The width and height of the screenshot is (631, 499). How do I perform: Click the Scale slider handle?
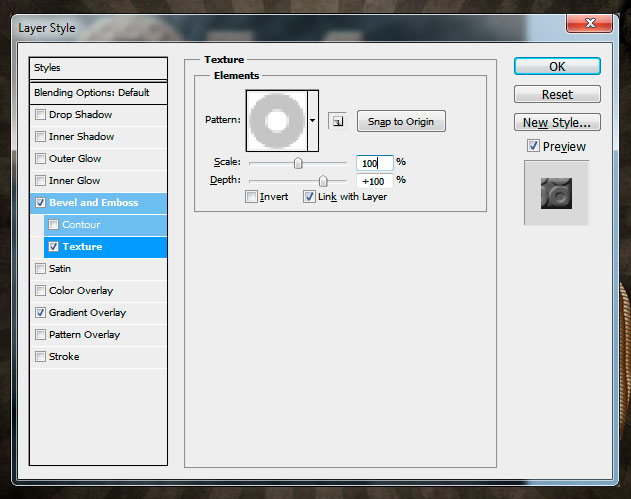298,163
